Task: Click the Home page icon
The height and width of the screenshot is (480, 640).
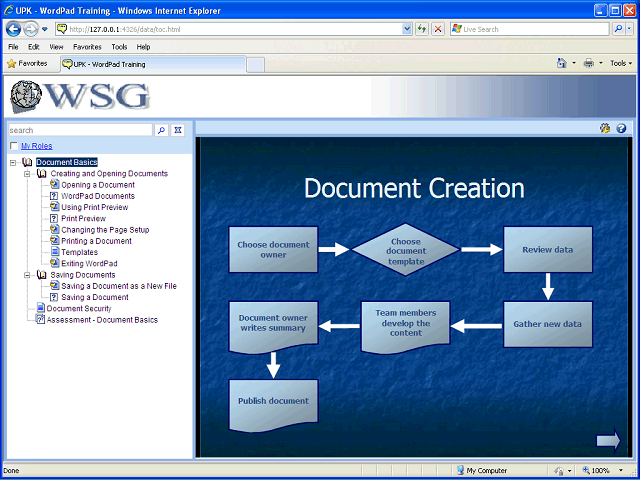Action: click(562, 63)
